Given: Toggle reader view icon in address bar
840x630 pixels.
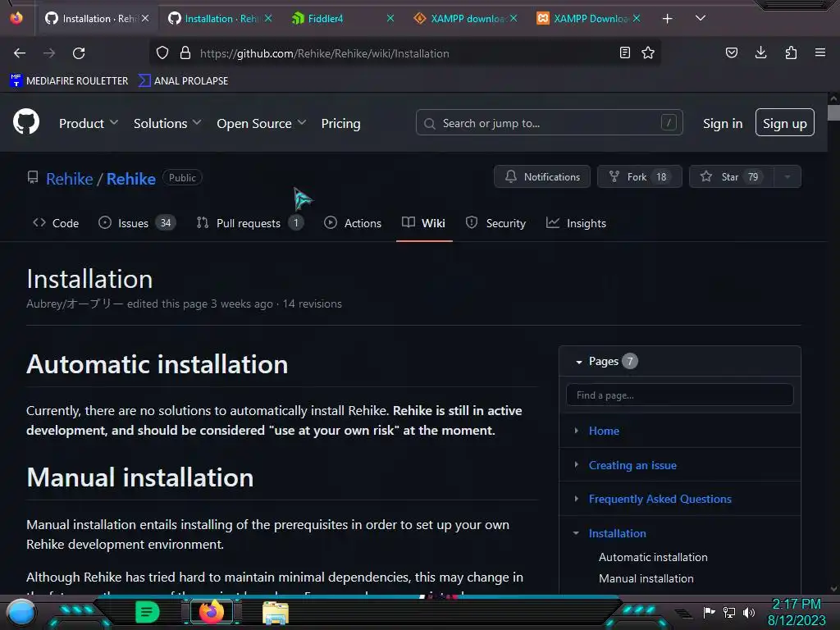Looking at the screenshot, I should (x=624, y=52).
